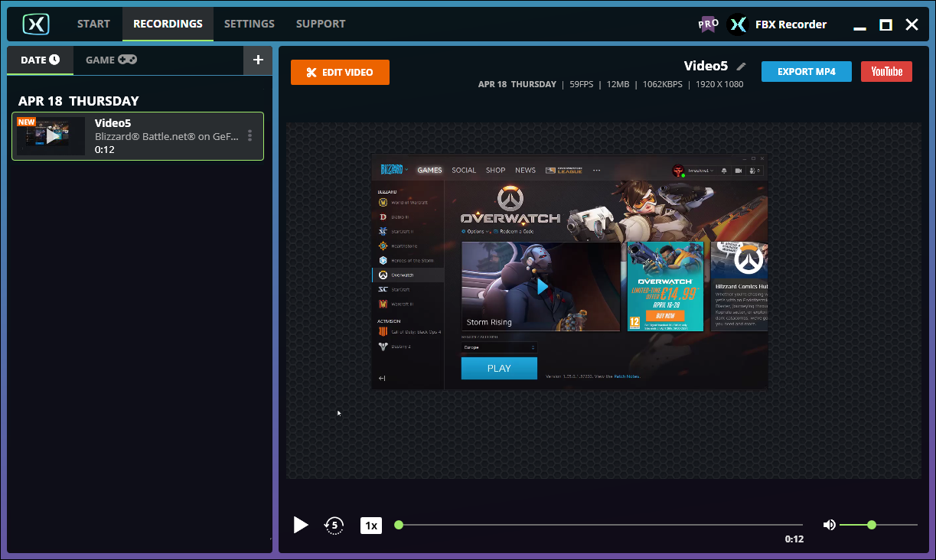Mute playback using the speaker icon
The height and width of the screenshot is (560, 936).
830,525
